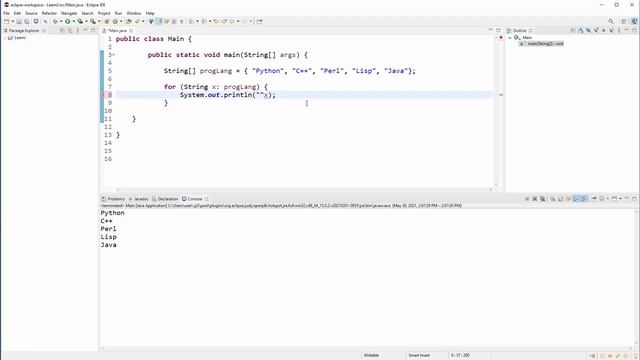Image resolution: width=640 pixels, height=360 pixels.
Task: Switch to the Declaration tab
Action: coord(165,199)
